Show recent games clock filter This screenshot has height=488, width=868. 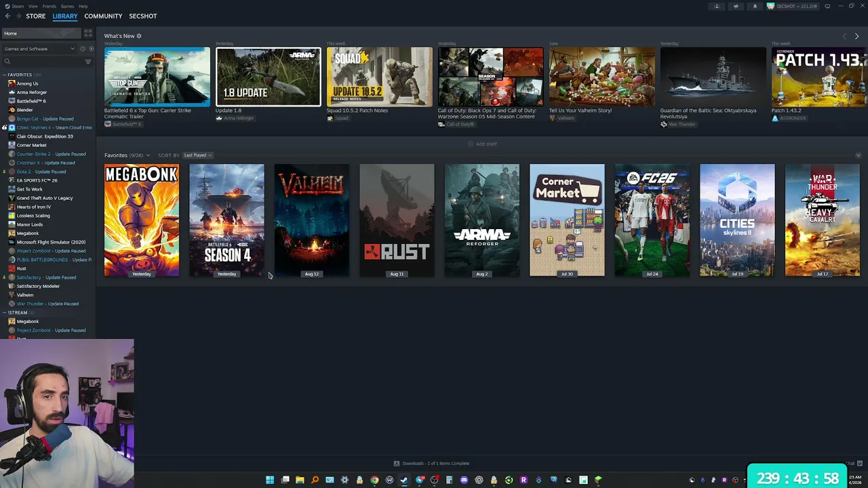83,49
